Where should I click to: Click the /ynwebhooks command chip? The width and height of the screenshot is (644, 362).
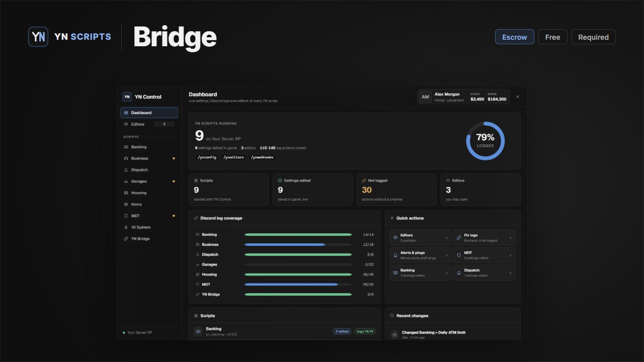pyautogui.click(x=263, y=157)
